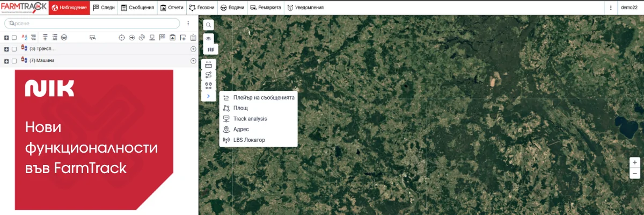Select the (3) Трансп... group row
Image resolution: width=644 pixels, height=215 pixels.
[x=99, y=49]
